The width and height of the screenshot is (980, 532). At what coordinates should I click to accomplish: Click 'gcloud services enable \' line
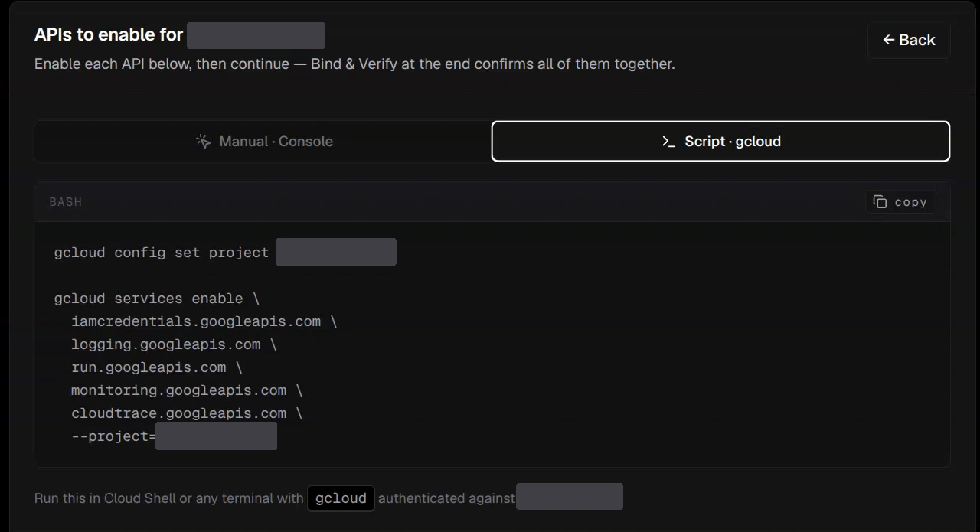(157, 299)
